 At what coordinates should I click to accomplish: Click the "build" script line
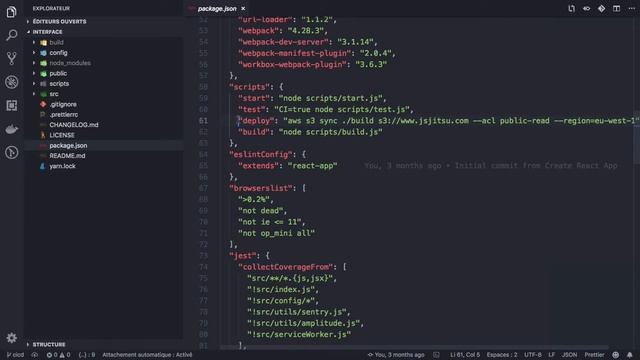pyautogui.click(x=310, y=132)
